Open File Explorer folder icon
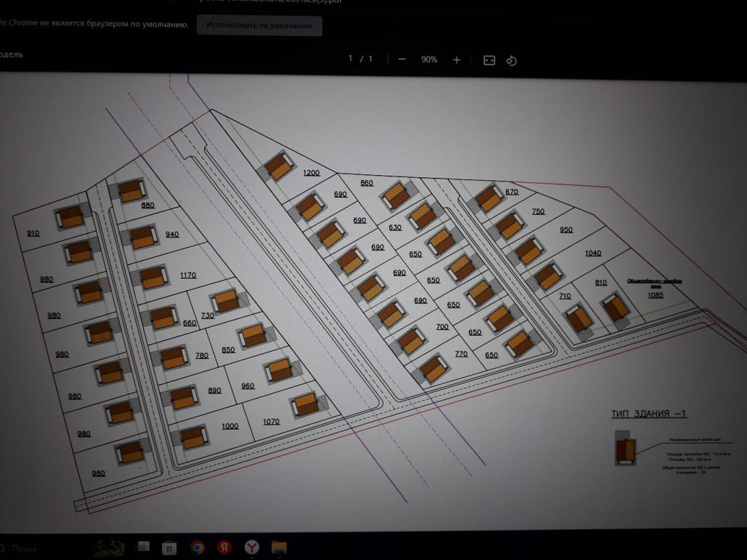 click(279, 547)
